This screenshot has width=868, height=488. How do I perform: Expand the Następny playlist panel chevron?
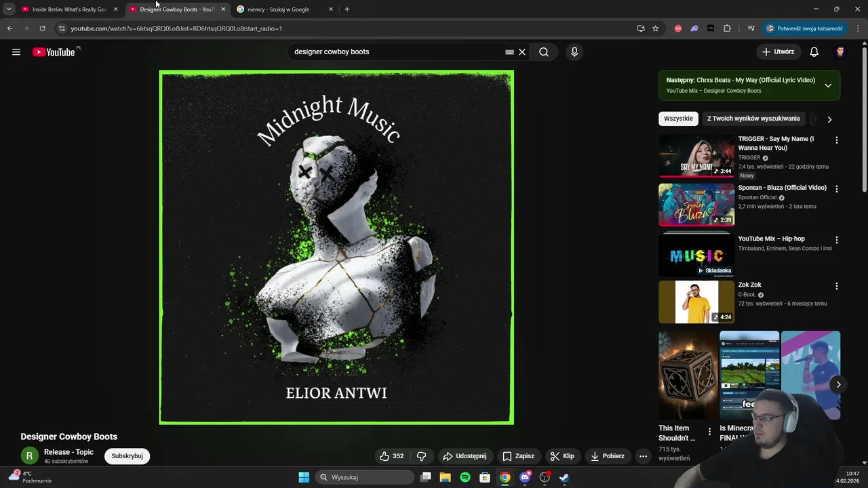coord(828,85)
